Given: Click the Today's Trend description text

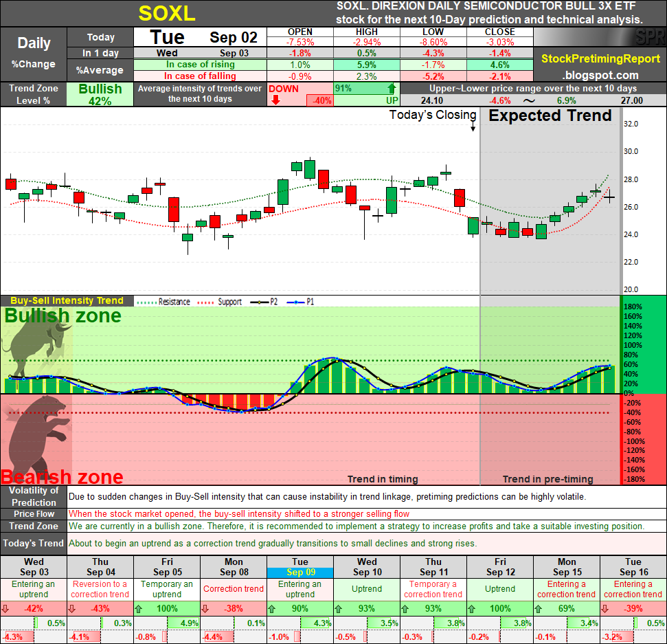Looking at the screenshot, I should click(x=273, y=544).
